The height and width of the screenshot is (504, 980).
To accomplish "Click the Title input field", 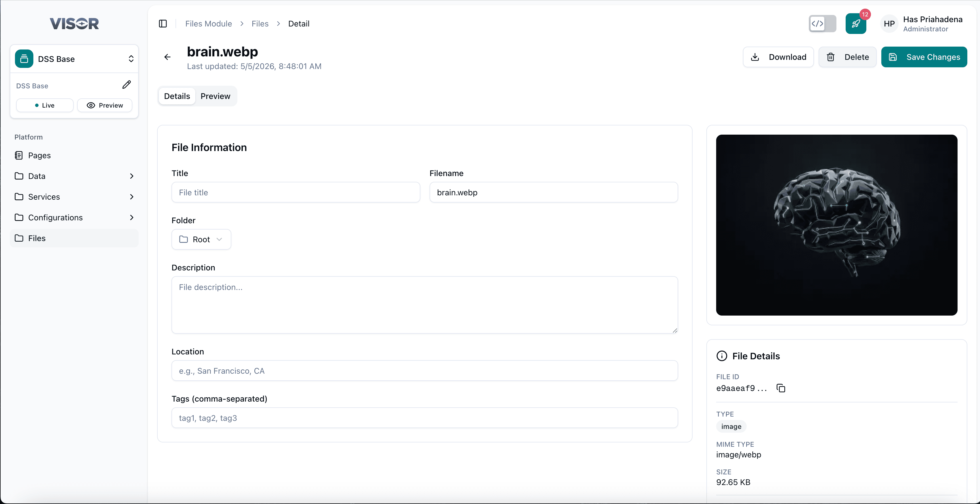I will pos(295,192).
